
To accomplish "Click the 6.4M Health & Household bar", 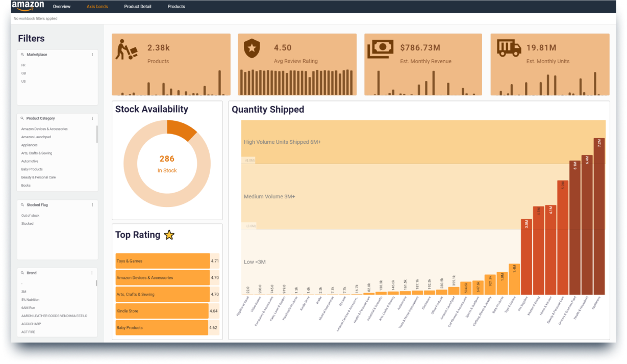I will point(587,225).
